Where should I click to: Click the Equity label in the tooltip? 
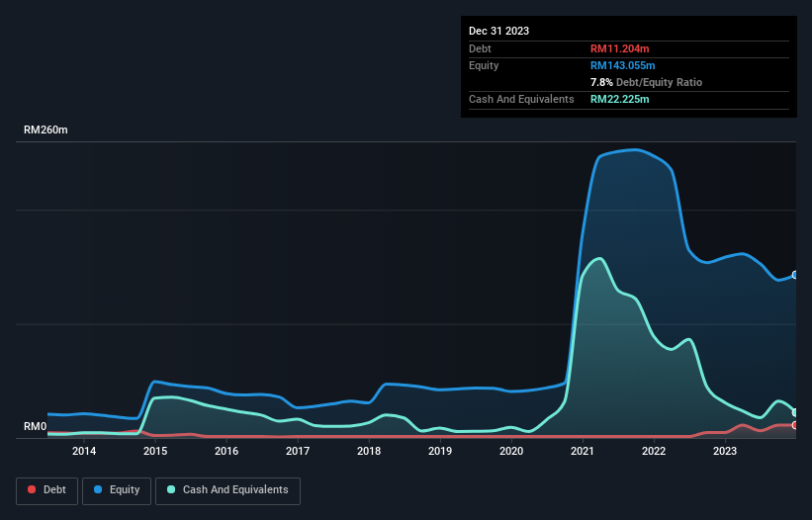pyautogui.click(x=484, y=65)
